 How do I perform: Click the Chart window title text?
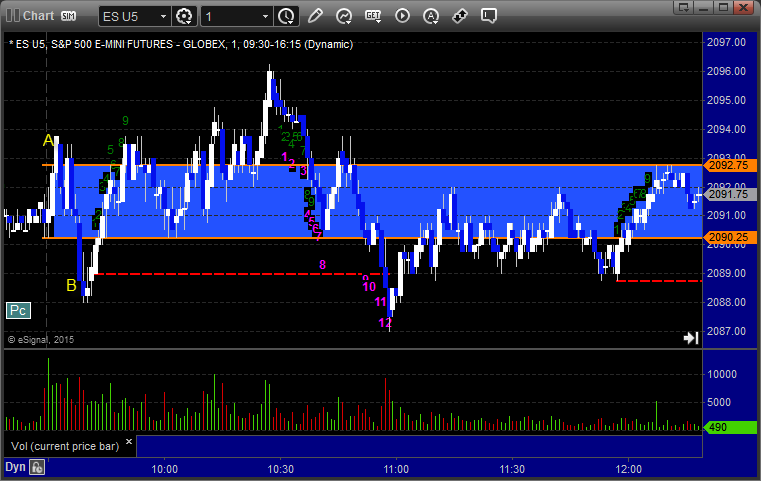click(x=38, y=16)
